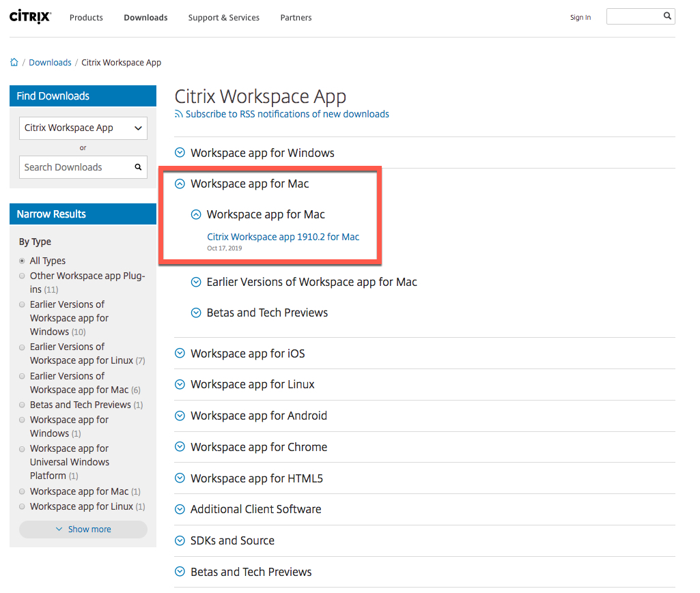Click the Sign In link
700x593 pixels.
pos(580,17)
